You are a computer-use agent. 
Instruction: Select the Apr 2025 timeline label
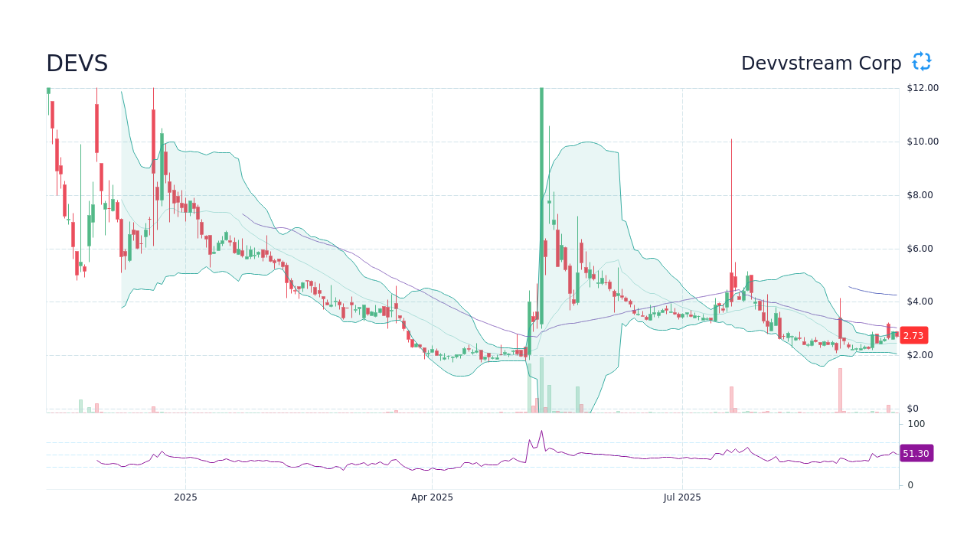click(433, 497)
